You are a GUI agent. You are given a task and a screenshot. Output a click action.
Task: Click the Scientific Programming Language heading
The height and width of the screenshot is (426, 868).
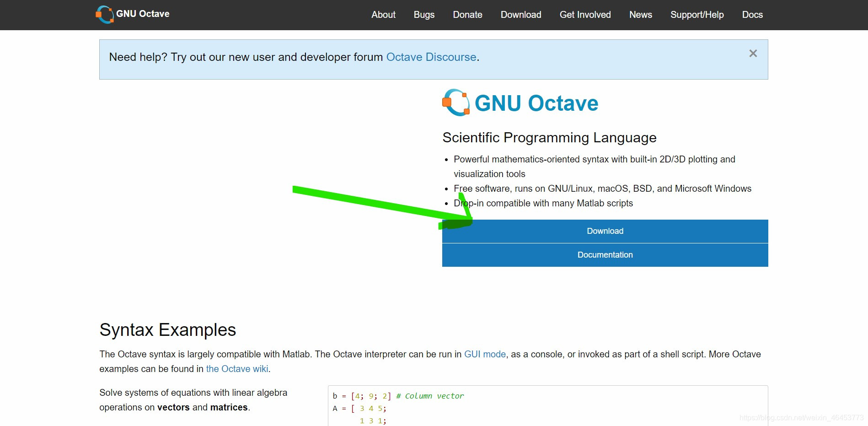(x=549, y=138)
